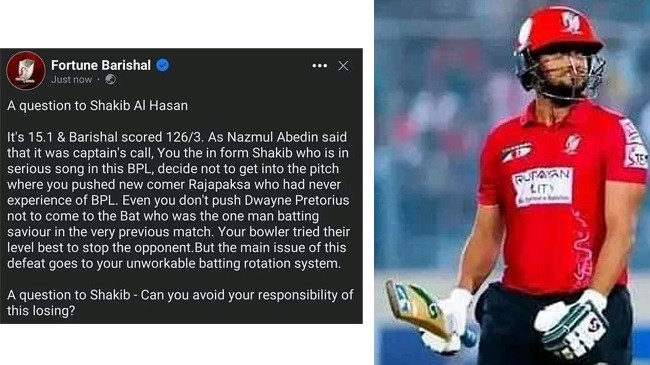Click the cricket bat in the photo
The width and height of the screenshot is (650, 365).
tap(419, 309)
